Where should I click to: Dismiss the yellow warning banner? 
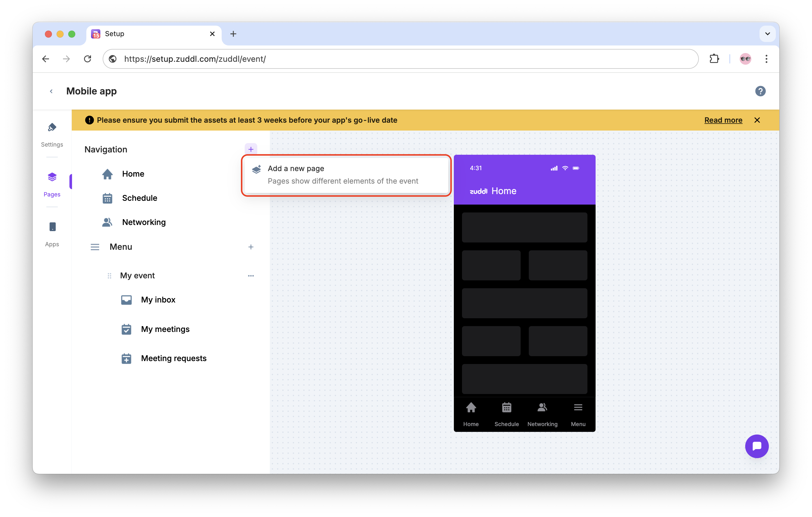pos(757,120)
